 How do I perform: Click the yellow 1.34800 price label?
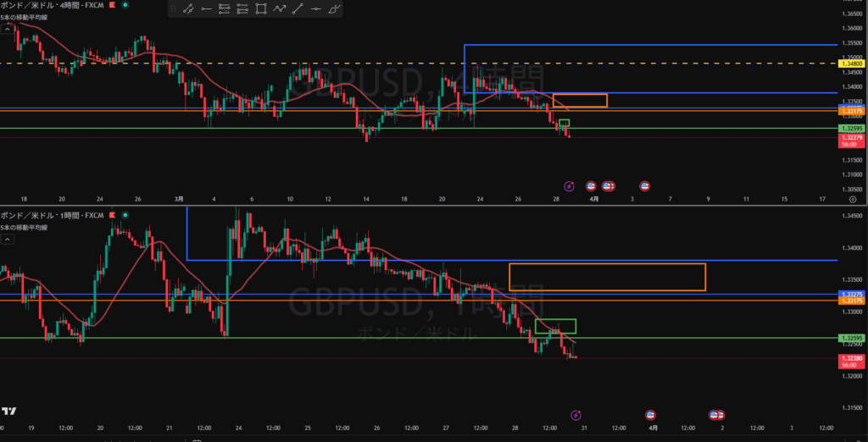pos(851,64)
